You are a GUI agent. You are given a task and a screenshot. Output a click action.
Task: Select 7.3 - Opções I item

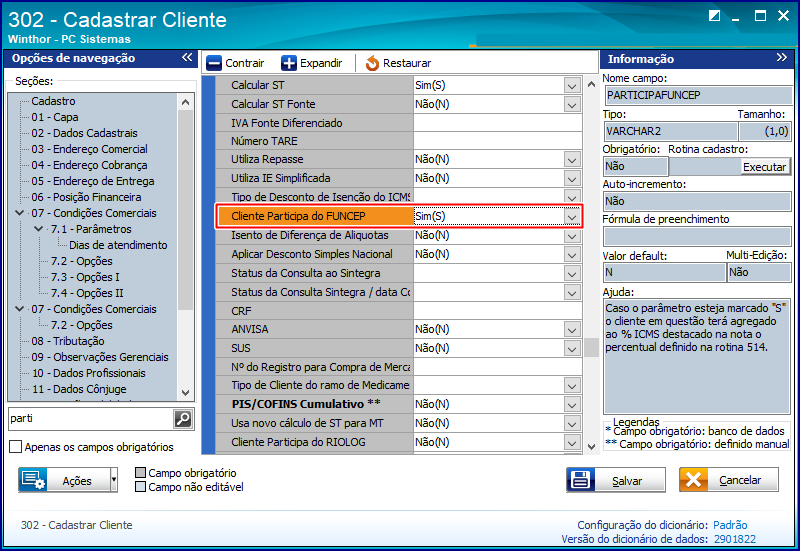coord(85,277)
